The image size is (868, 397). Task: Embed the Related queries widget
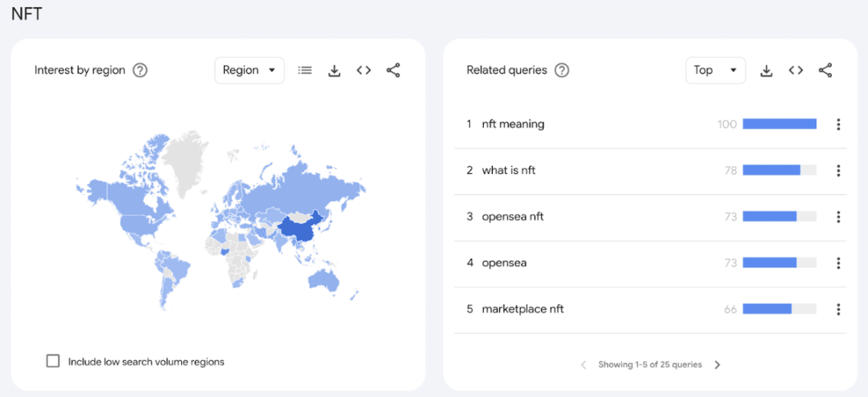click(x=796, y=70)
